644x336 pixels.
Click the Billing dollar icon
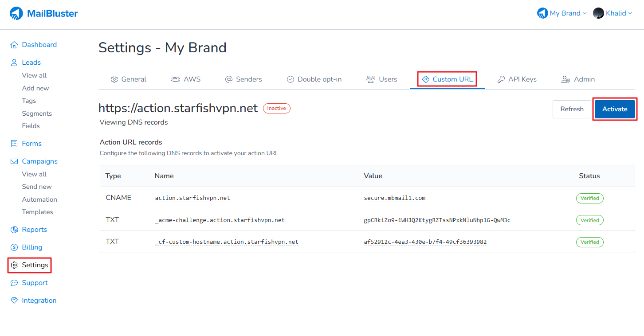(14, 247)
